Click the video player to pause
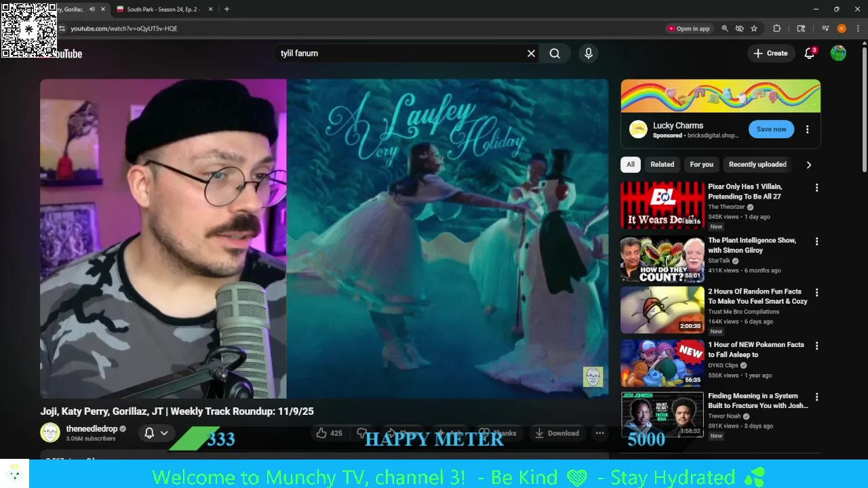Image resolution: width=868 pixels, height=488 pixels. [x=324, y=239]
